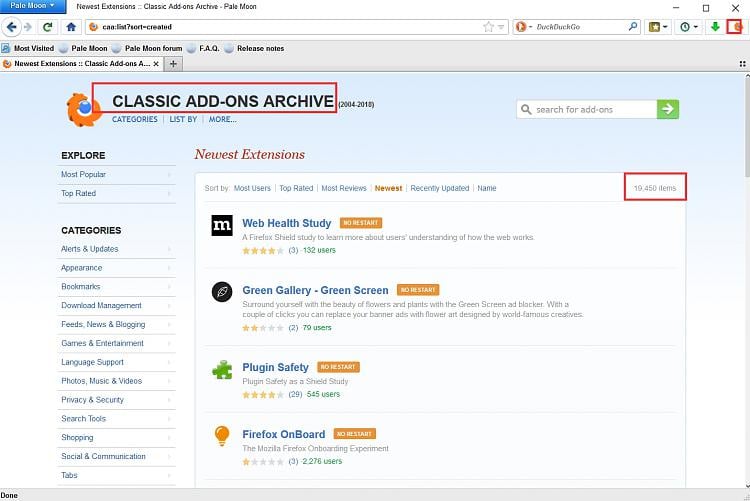Open the CATEGORIES menu
The width and height of the screenshot is (750, 501).
(x=134, y=119)
